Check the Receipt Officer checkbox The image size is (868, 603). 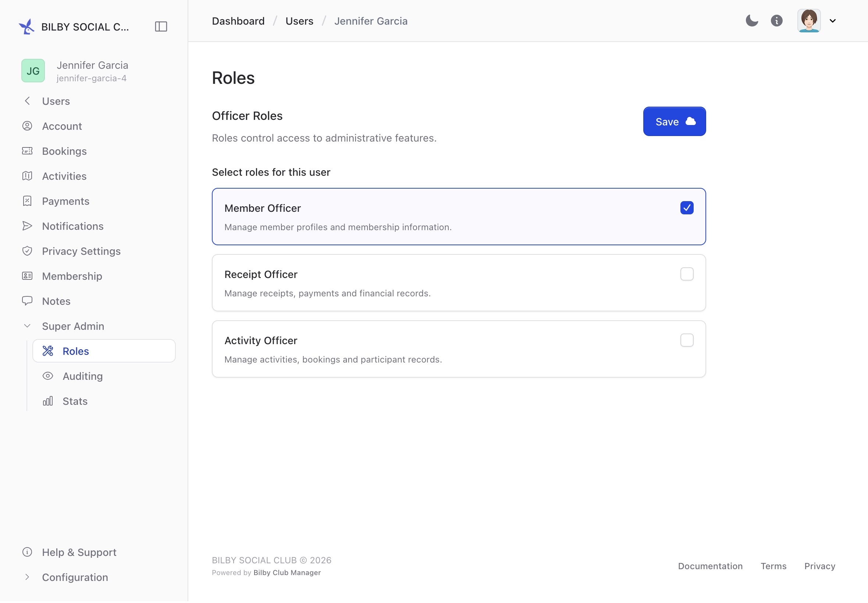pos(687,274)
